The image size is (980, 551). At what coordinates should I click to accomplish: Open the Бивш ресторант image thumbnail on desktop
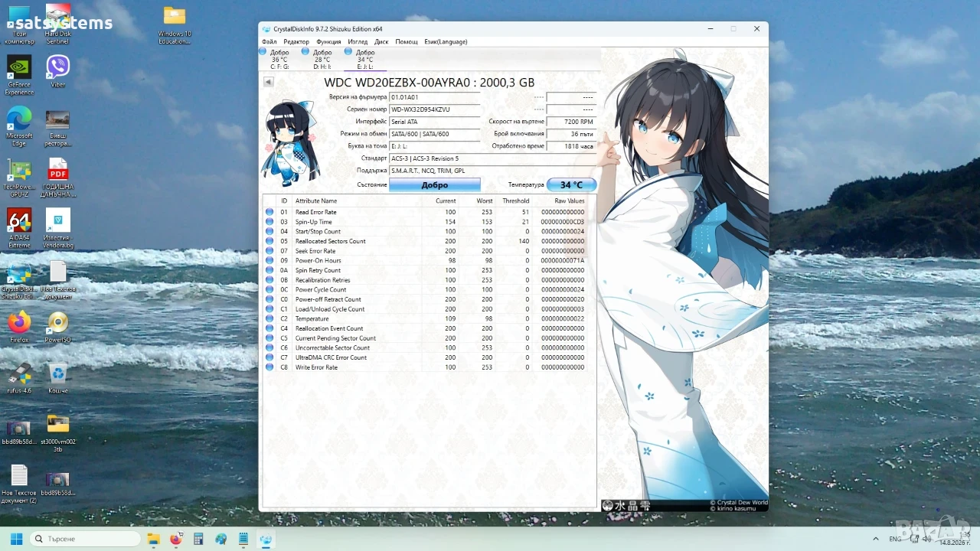(58, 126)
